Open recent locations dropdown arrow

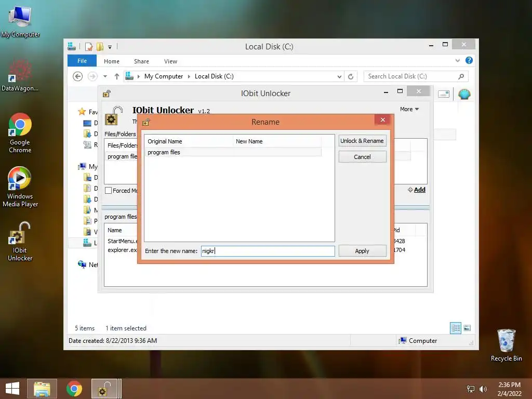(x=105, y=76)
